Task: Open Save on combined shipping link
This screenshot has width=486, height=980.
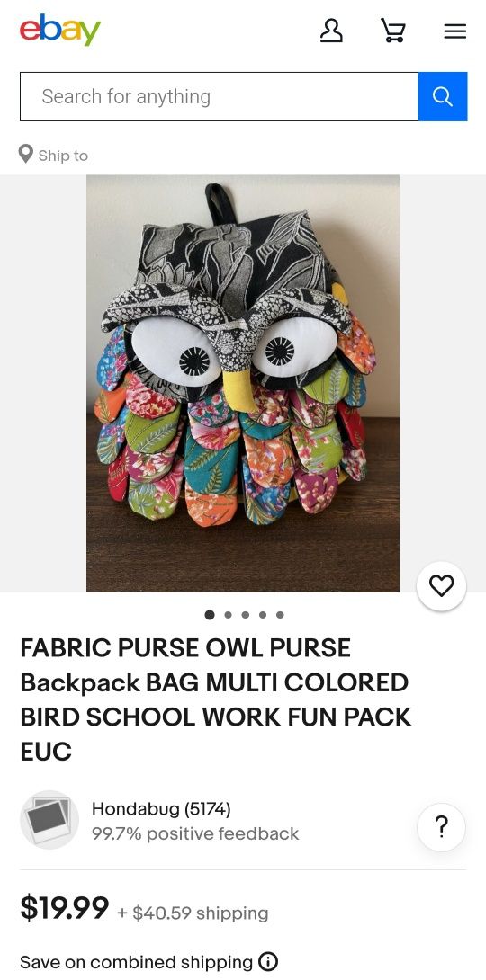Action: pyautogui.click(x=137, y=962)
